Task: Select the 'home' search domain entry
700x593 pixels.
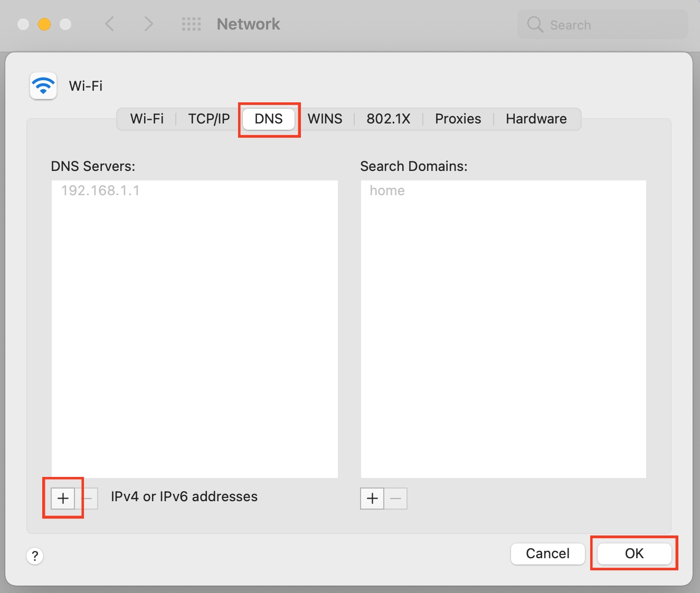Action: [x=504, y=190]
